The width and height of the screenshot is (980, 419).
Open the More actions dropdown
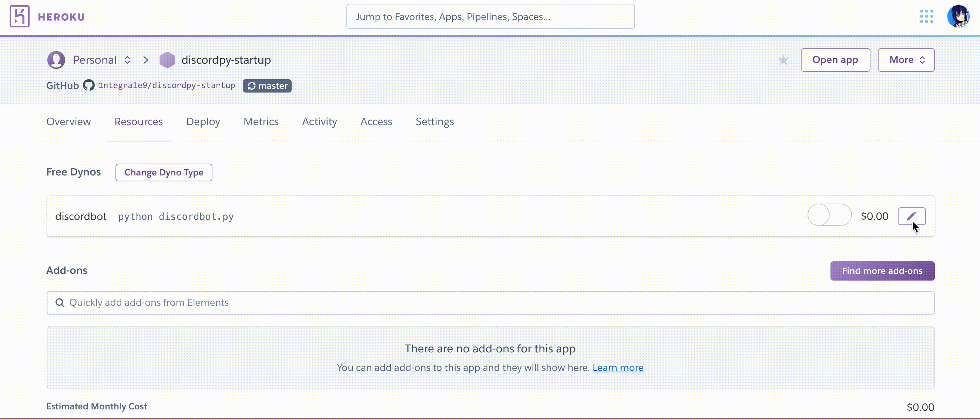pos(906,60)
